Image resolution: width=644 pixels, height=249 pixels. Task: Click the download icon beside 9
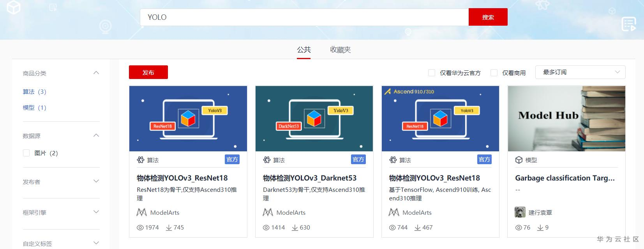[540, 228]
